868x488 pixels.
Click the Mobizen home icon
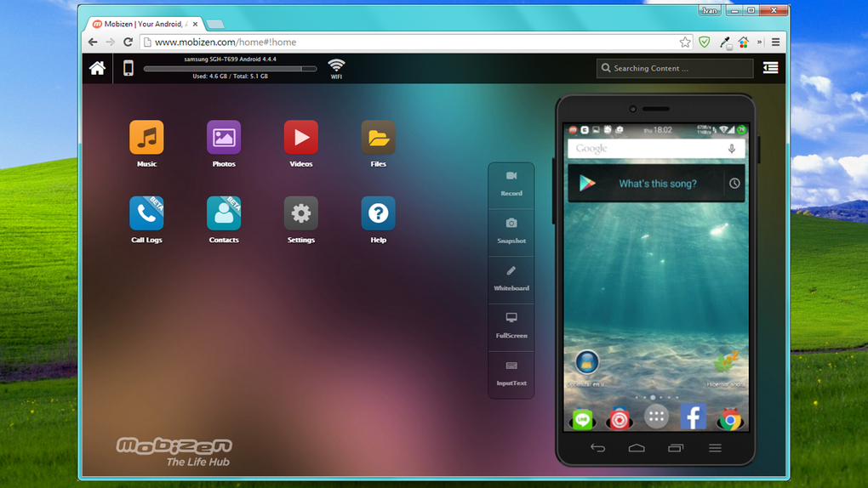[x=97, y=68]
